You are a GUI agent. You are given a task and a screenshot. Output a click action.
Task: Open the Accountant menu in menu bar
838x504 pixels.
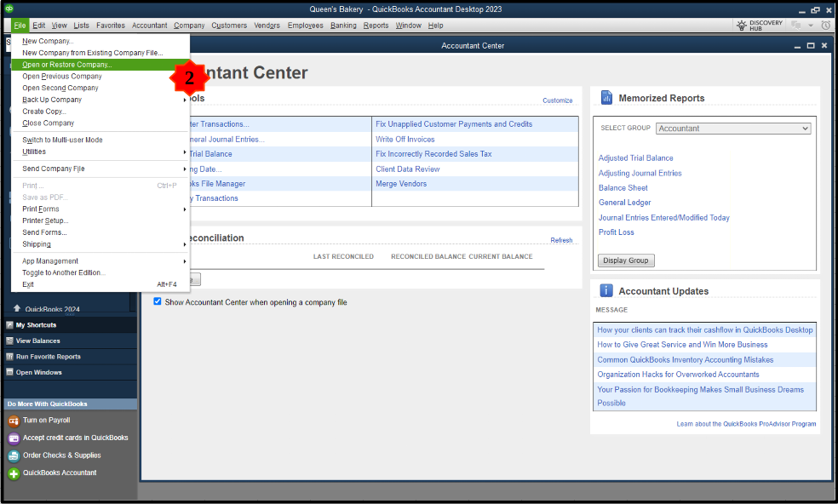pyautogui.click(x=150, y=26)
